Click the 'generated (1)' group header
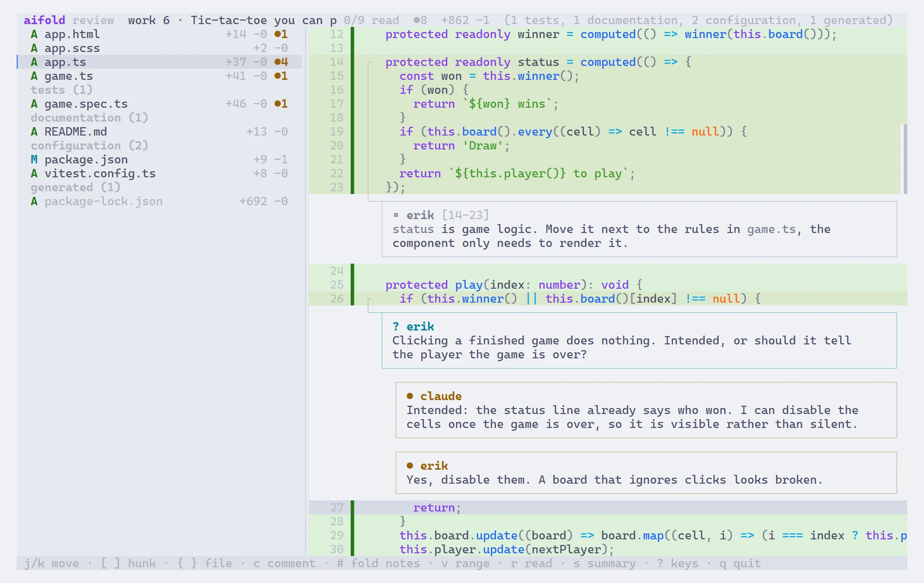 click(76, 188)
